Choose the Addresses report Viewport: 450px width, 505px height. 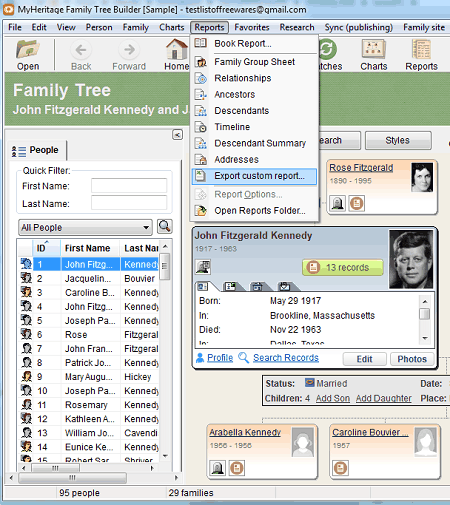tap(254, 160)
